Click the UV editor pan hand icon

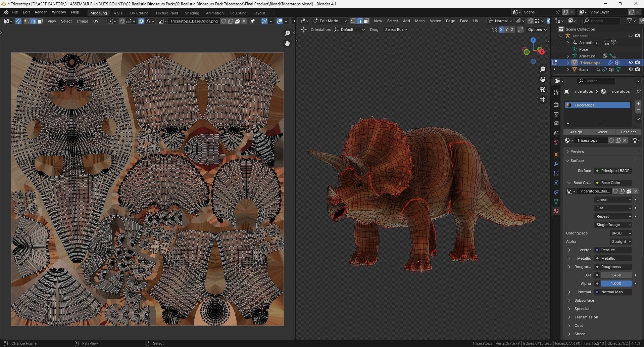[x=287, y=43]
